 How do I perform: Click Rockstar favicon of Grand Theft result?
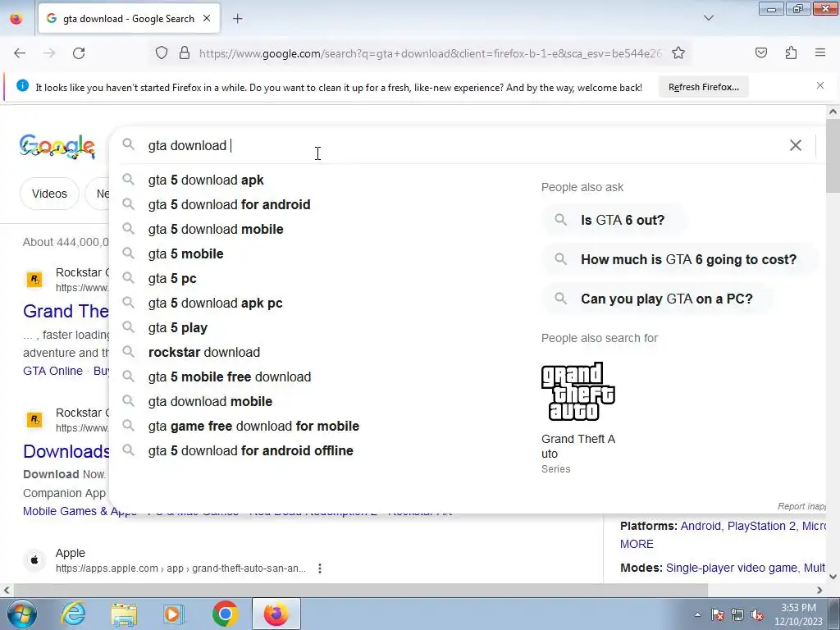[34, 280]
